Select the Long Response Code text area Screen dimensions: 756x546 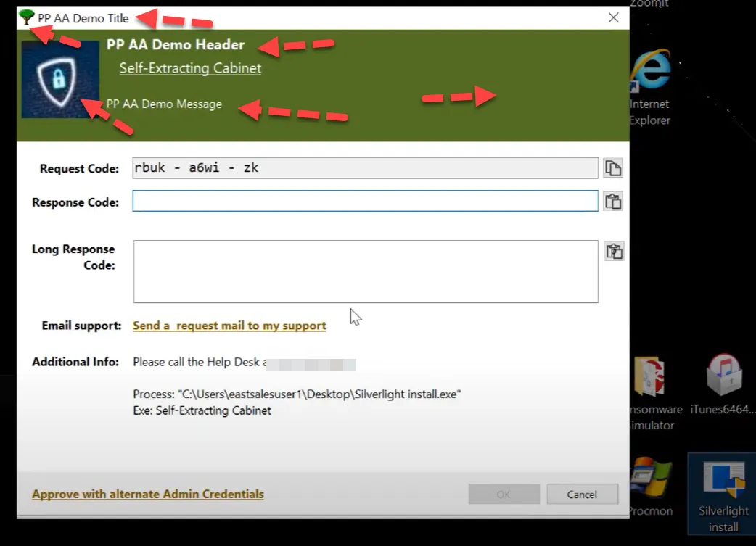coord(365,270)
